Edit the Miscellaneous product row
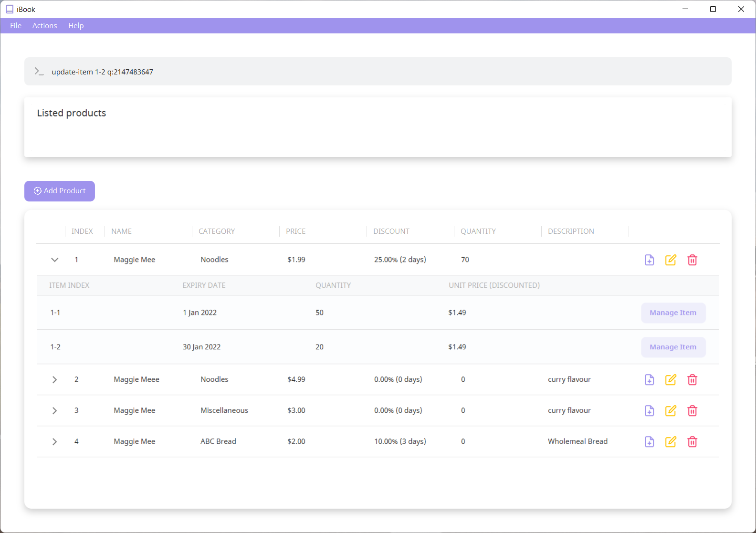Screen dimensions: 756x533 (x=671, y=410)
